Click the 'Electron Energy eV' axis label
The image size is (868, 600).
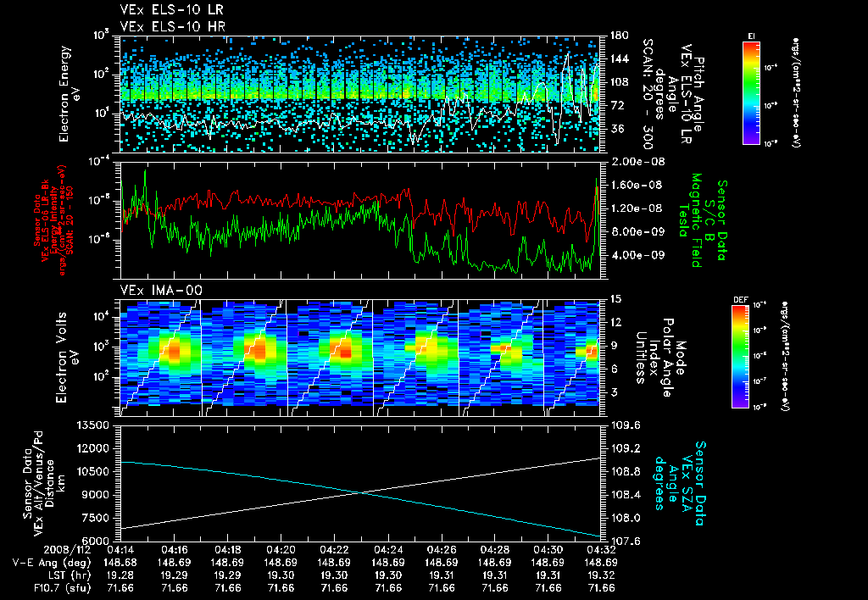coord(70,94)
